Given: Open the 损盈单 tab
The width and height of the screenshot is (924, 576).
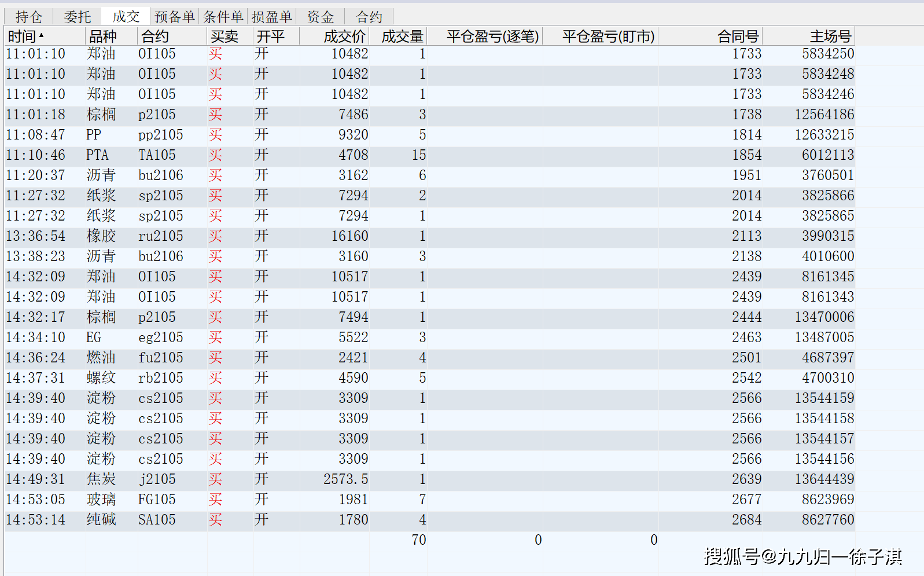Looking at the screenshot, I should (x=272, y=17).
